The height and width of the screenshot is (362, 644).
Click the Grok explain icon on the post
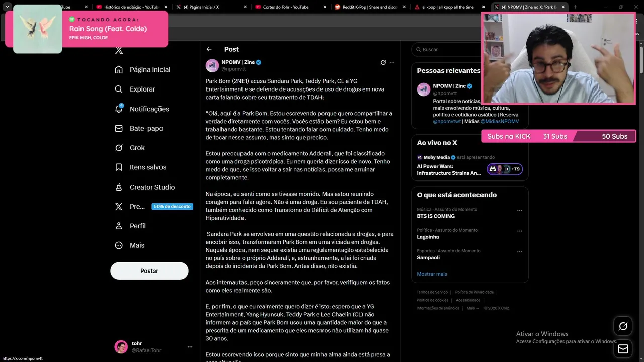click(x=383, y=63)
